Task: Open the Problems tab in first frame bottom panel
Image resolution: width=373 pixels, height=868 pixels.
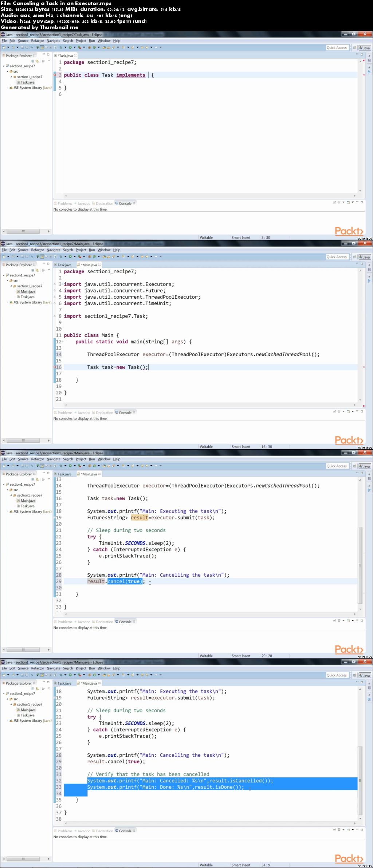Action: (63, 203)
